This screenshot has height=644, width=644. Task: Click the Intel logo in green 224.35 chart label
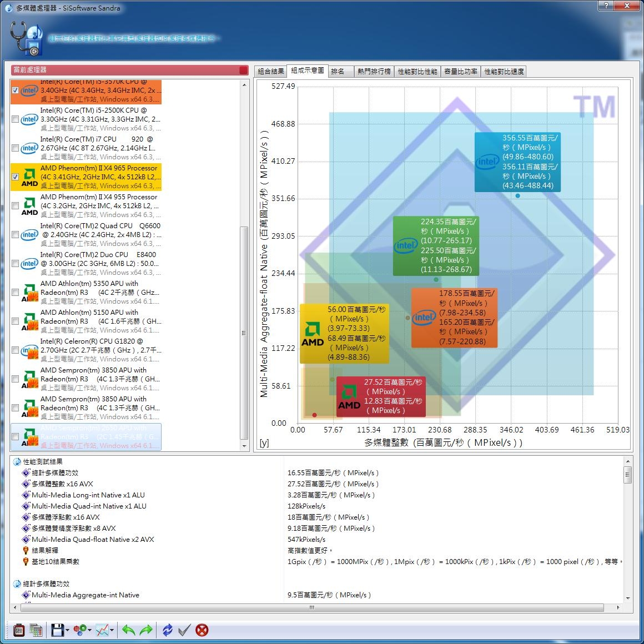point(406,245)
